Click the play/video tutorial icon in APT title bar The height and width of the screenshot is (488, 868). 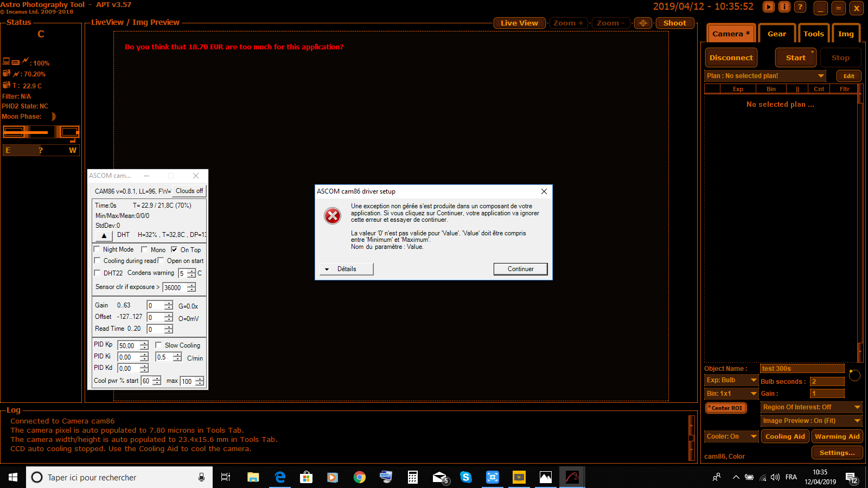click(x=768, y=7)
